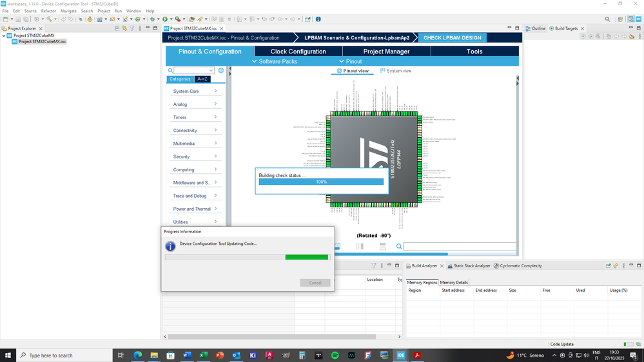
Task: Expand the Trace and Debug category
Action: (195, 196)
